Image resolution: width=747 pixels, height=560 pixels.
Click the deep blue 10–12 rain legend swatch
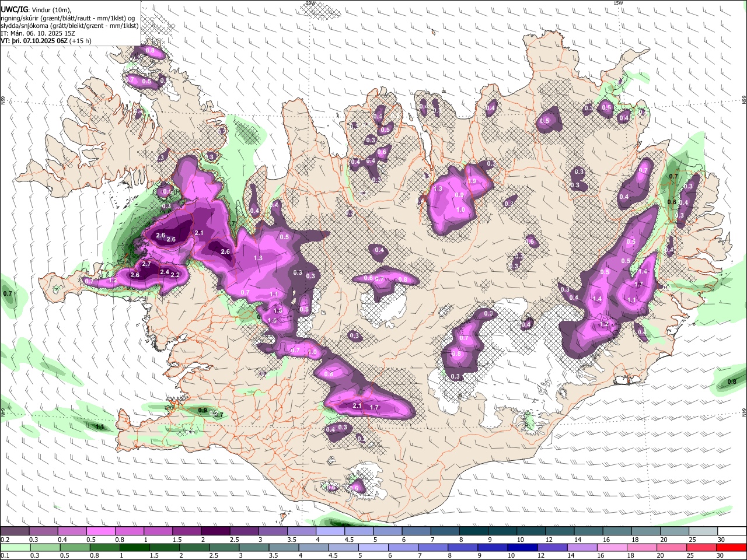(x=523, y=547)
